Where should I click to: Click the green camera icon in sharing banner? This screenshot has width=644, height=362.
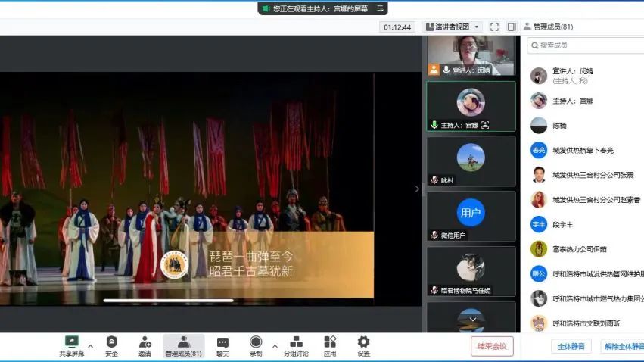click(x=266, y=8)
